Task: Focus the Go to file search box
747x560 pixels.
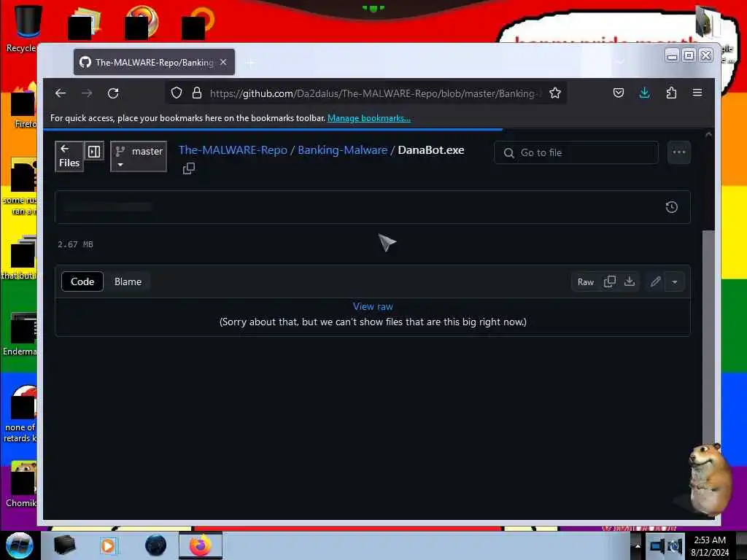Action: 576,153
